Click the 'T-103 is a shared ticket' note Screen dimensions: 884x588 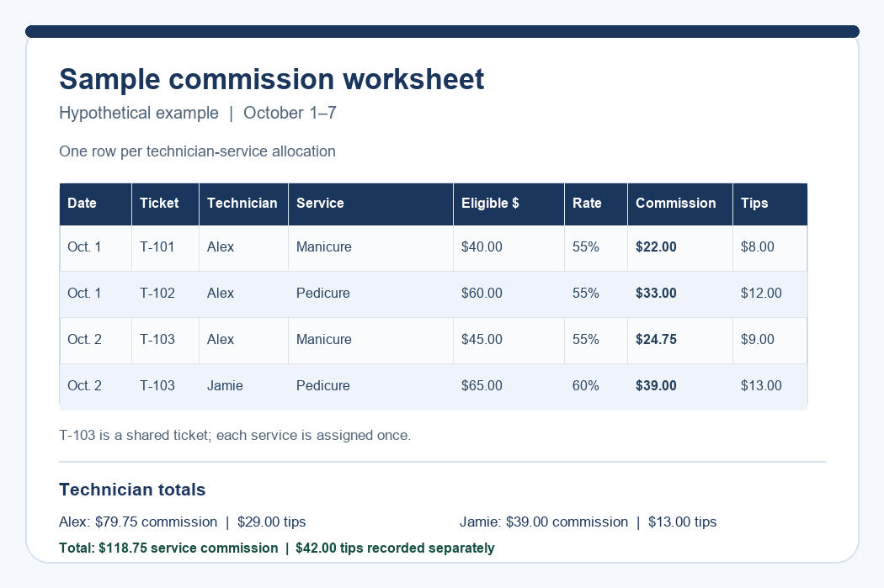(235, 436)
